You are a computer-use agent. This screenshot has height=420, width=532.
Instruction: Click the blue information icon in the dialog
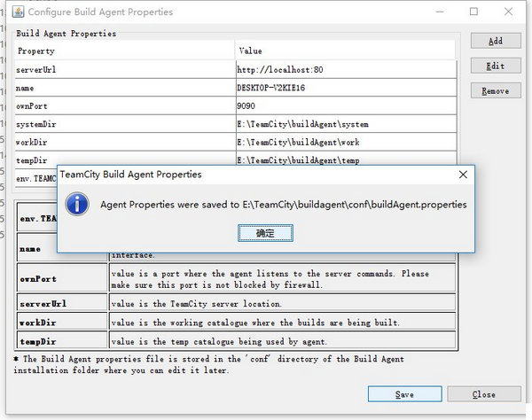(77, 204)
